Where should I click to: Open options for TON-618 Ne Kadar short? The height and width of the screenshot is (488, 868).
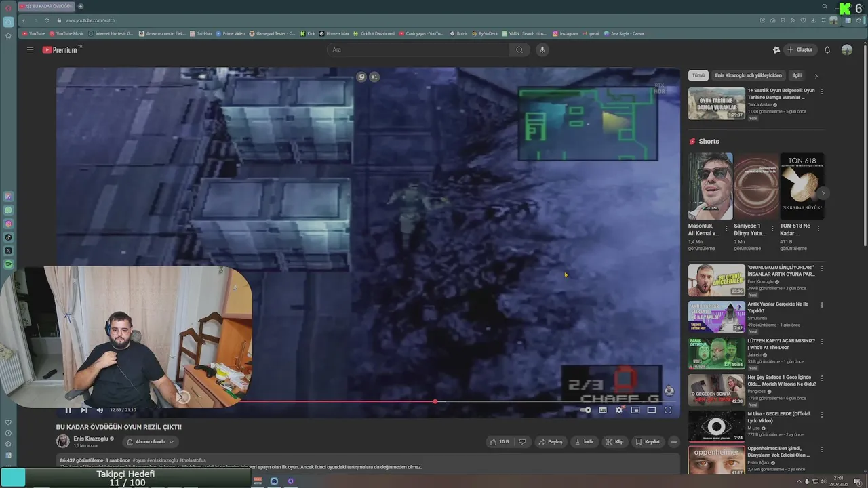pos(818,228)
